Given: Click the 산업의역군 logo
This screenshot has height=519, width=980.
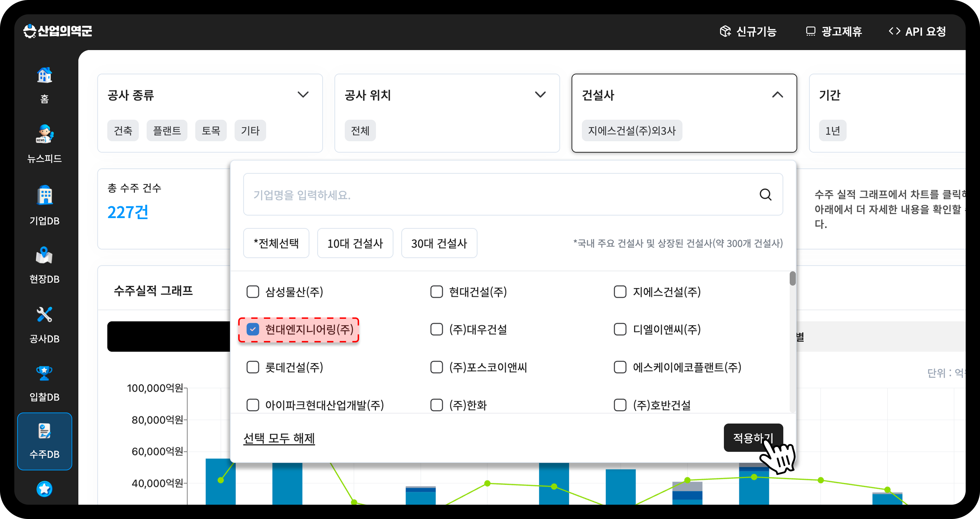Looking at the screenshot, I should point(57,31).
